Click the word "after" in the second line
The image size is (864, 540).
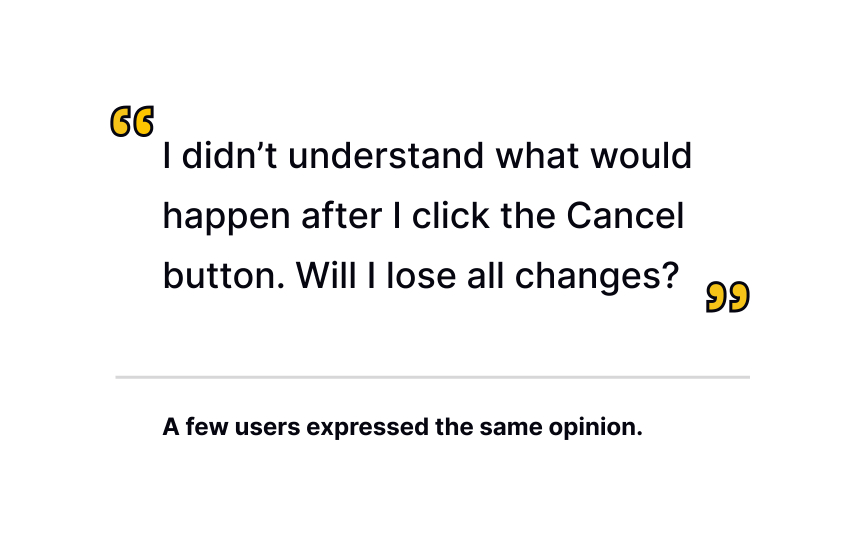(x=342, y=215)
